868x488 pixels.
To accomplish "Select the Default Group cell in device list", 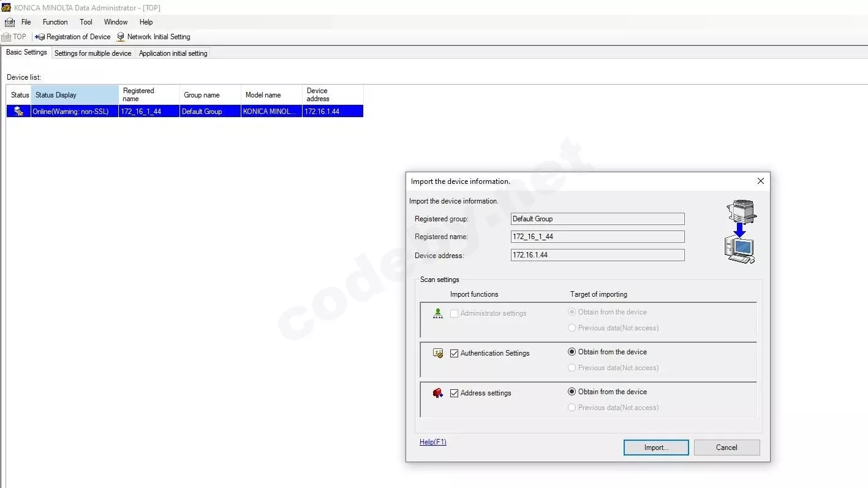I will coord(211,112).
